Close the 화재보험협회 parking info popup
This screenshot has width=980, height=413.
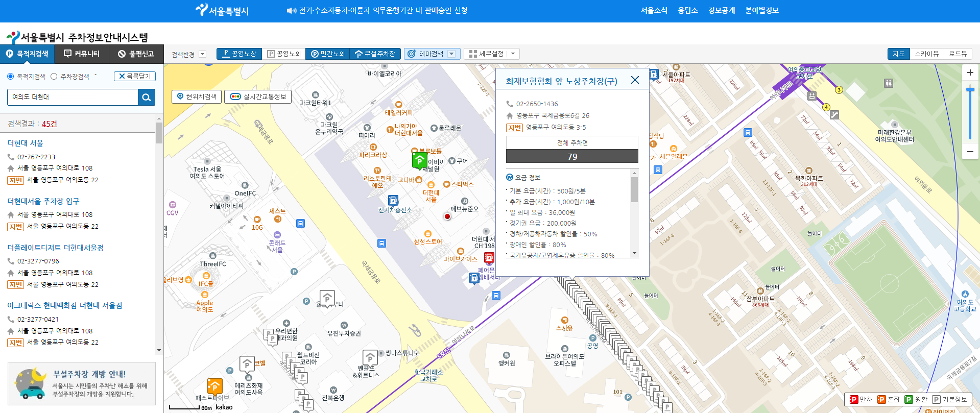(x=635, y=80)
